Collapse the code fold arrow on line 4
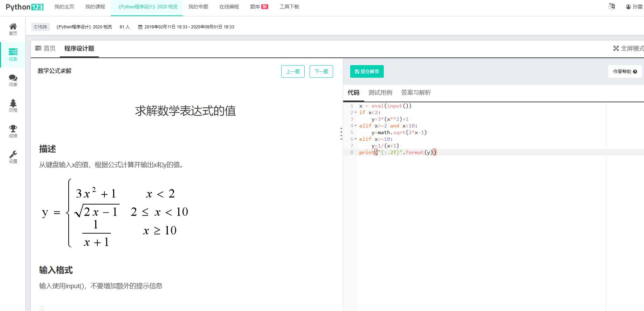Viewport: 644px width, 311px height. 355,126
